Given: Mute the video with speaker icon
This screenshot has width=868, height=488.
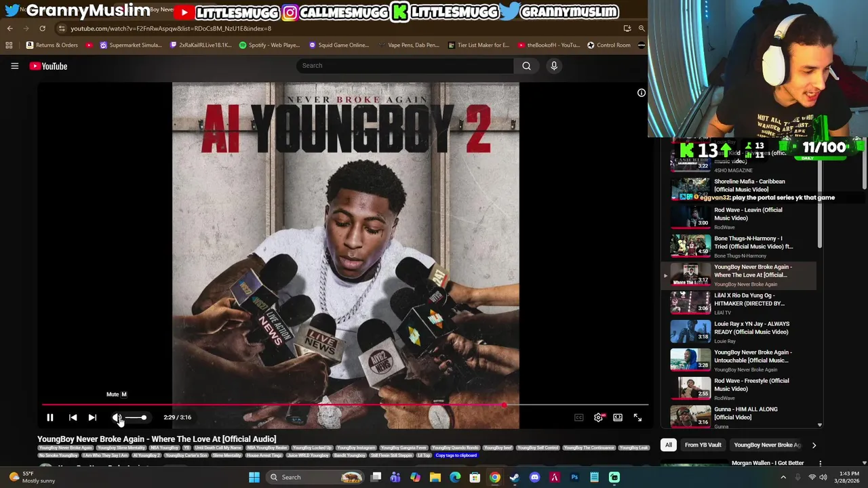Looking at the screenshot, I should click(117, 418).
